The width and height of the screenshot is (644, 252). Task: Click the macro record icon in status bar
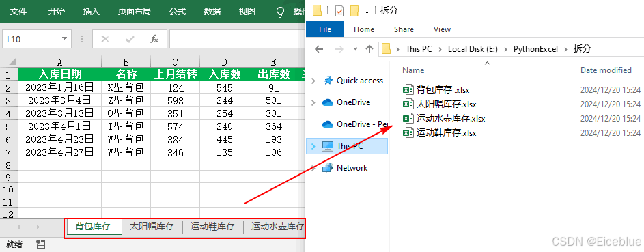(40, 244)
